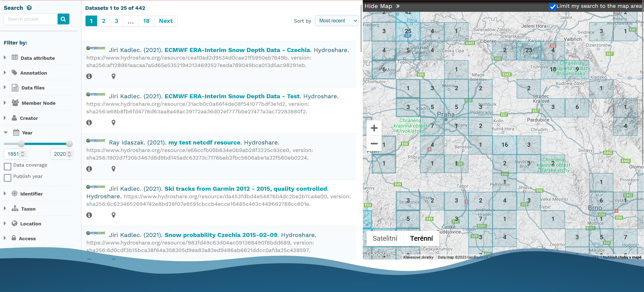Uncheck Limit my search to the map area
Viewport: 644px width, 292px height.
point(552,7)
